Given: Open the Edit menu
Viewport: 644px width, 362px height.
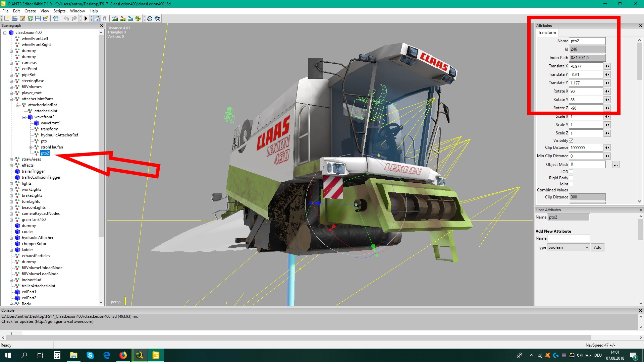Looking at the screenshot, I should pos(16,11).
